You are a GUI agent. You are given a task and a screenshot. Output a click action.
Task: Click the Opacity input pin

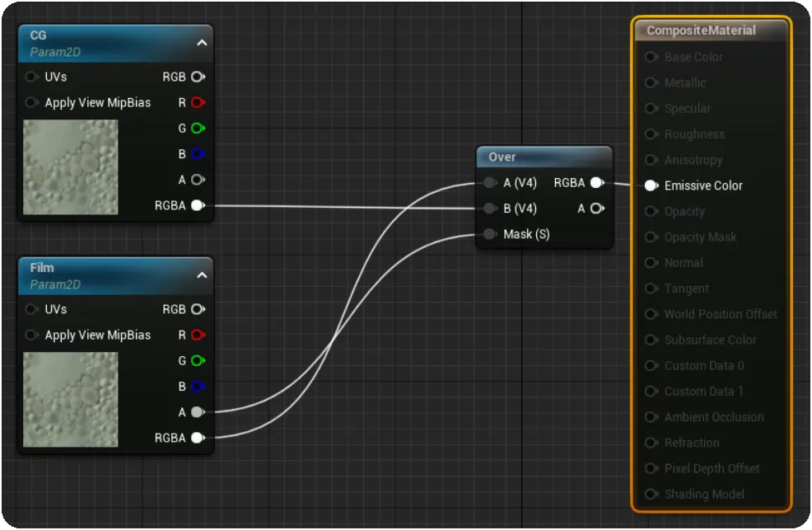click(x=651, y=211)
